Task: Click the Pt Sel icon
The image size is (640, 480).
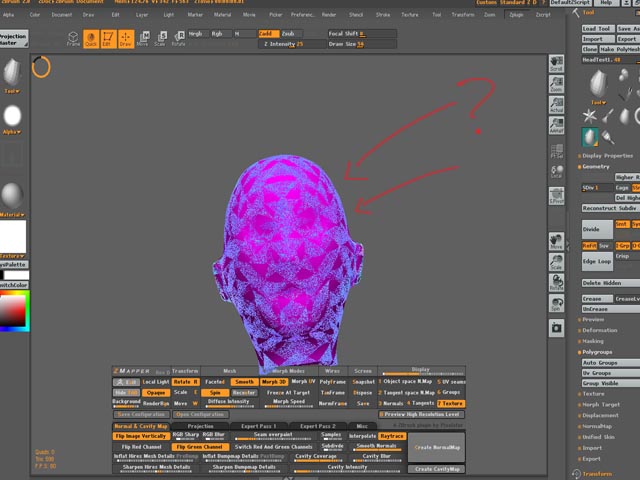Action: point(556,151)
